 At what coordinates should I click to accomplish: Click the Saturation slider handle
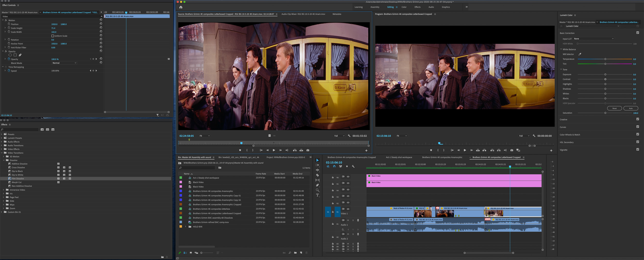point(605,113)
